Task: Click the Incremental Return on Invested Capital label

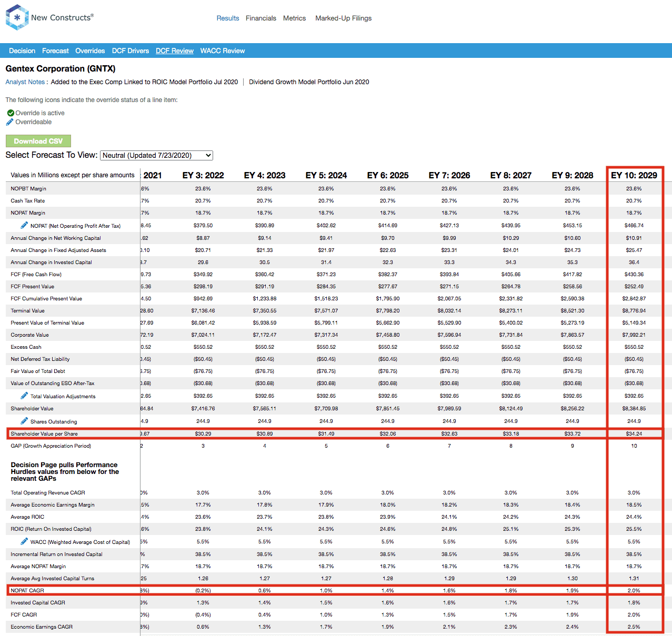Action: click(56, 554)
